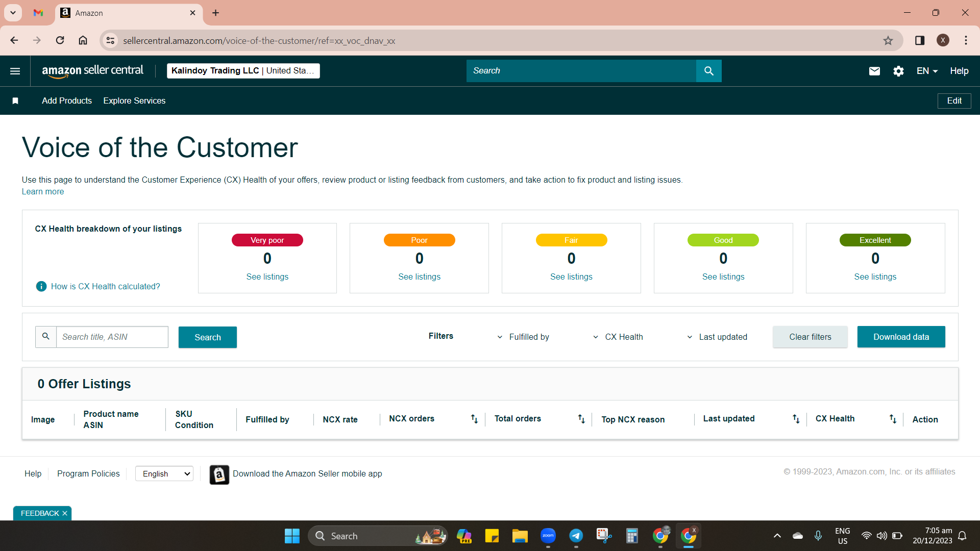
Task: Open the messages envelope icon
Action: click(874, 71)
